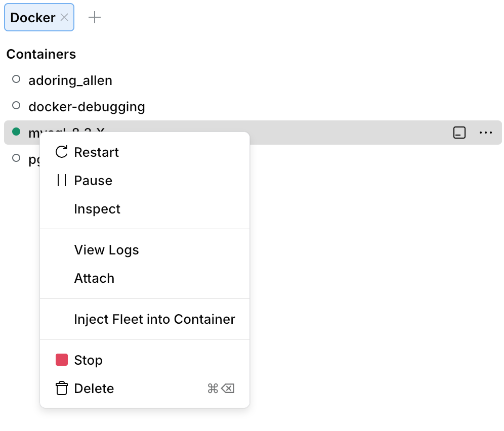Image resolution: width=504 pixels, height=431 pixels.
Task: Close the Docker tab with its x icon
Action: (64, 17)
